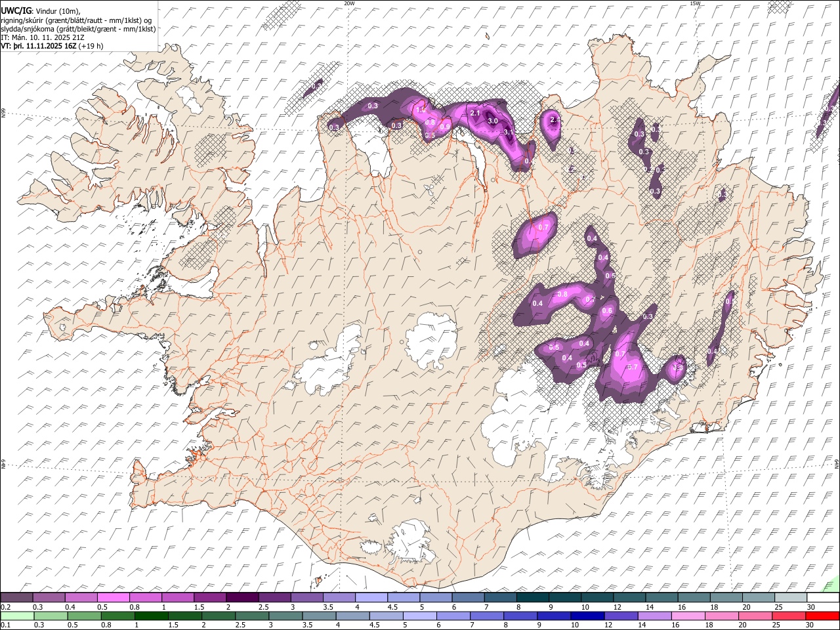Viewport: 840px width, 630px height.
Task: Pick the dark teal swatch above top-row label 9
Action: coord(532,597)
